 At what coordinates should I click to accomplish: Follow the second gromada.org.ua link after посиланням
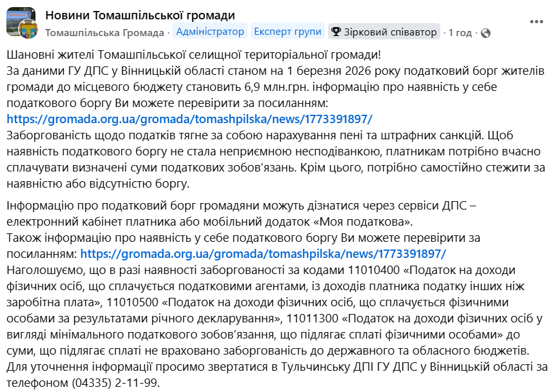click(x=263, y=253)
